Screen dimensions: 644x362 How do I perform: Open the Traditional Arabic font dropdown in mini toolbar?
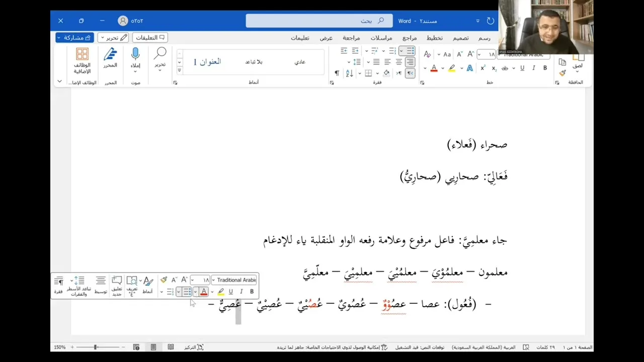[214, 280]
